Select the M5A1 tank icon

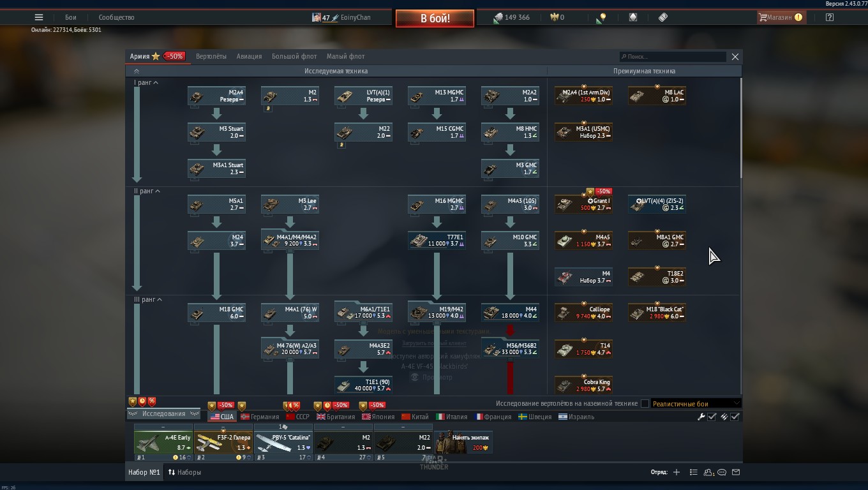click(x=197, y=204)
